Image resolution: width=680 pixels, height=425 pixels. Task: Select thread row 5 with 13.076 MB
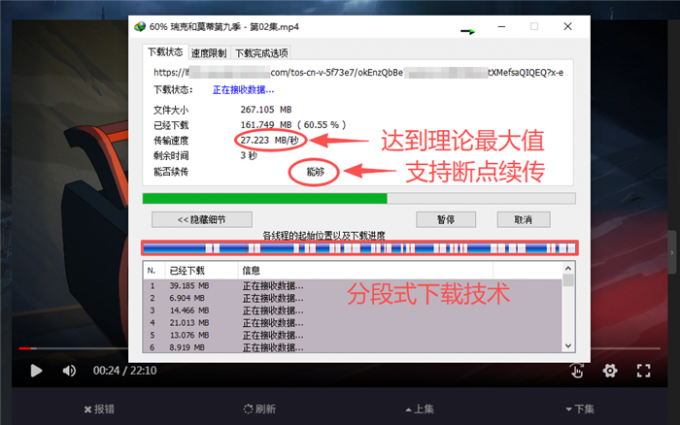352,335
